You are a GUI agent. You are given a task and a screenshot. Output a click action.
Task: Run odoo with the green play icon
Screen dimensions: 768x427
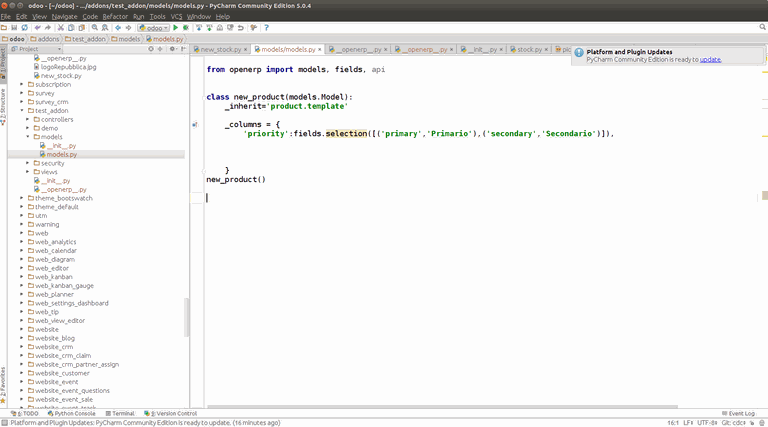coord(175,28)
